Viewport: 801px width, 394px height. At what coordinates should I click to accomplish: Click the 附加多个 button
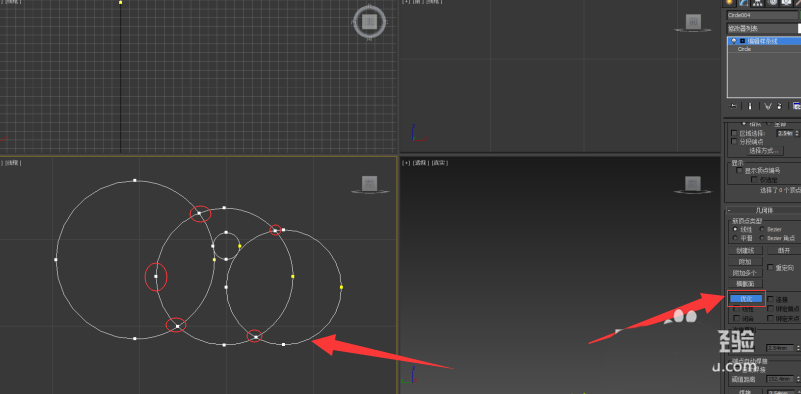tap(745, 273)
